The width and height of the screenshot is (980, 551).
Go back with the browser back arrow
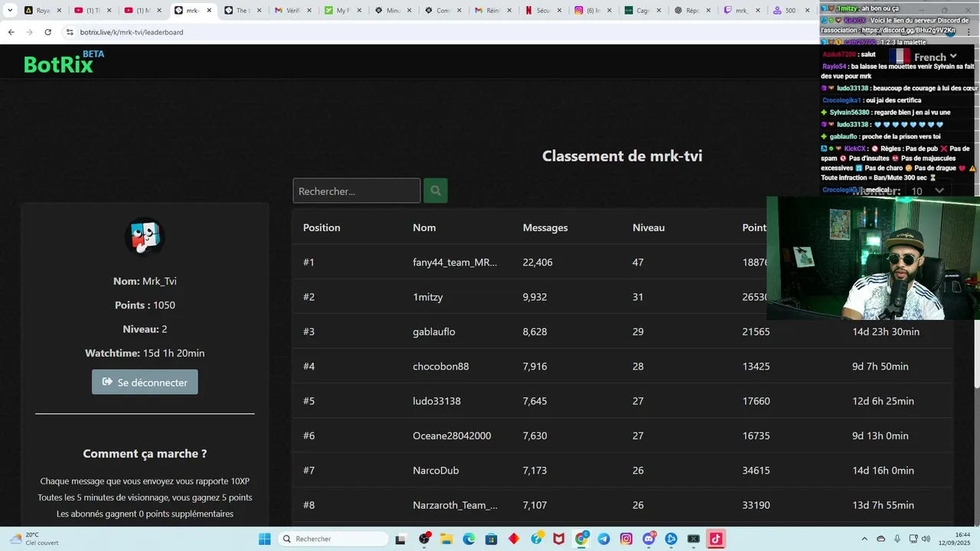click(11, 32)
